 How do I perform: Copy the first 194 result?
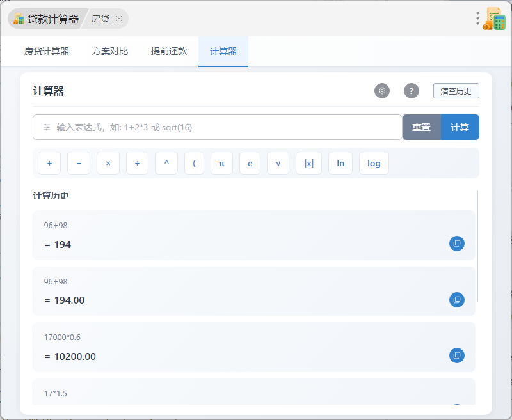[x=457, y=244]
